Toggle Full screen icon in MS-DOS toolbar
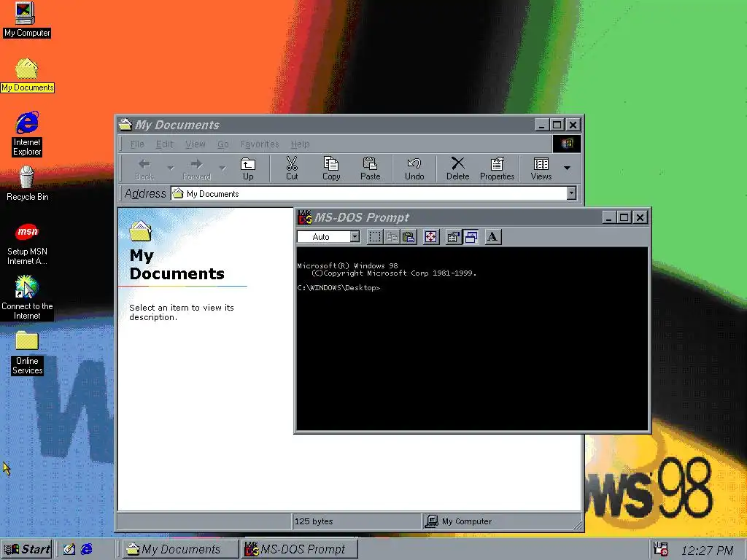 [430, 237]
